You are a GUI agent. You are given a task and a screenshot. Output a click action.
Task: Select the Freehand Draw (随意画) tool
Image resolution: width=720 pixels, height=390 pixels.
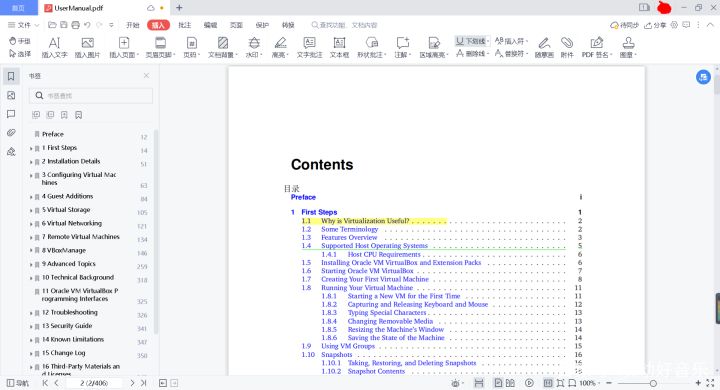point(544,47)
